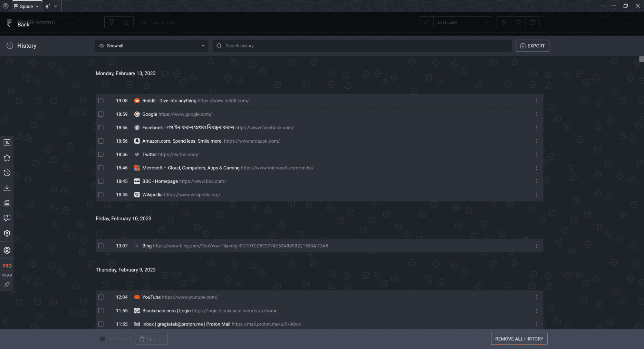Click the tab list chevron in title bar
The width and height of the screenshot is (644, 349).
pyautogui.click(x=602, y=6)
